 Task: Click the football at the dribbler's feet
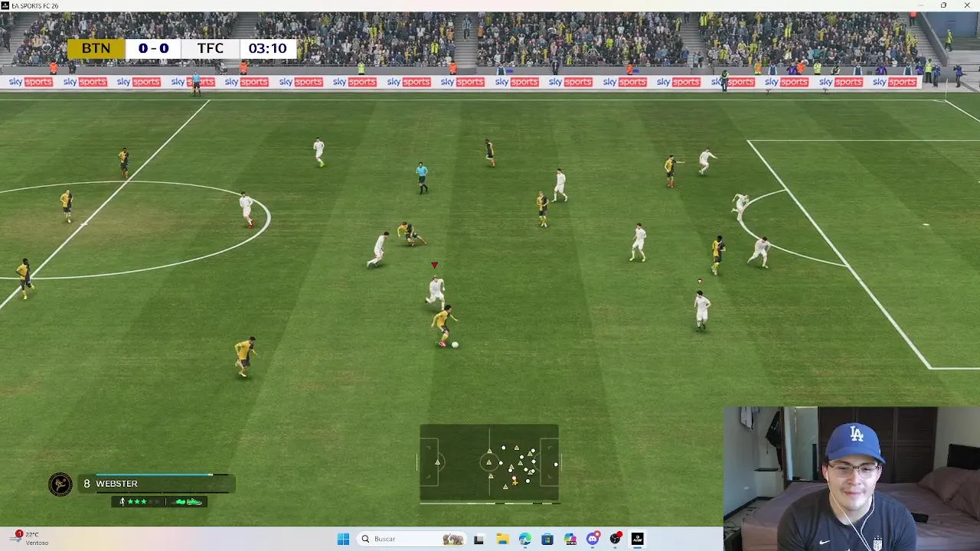pos(455,344)
